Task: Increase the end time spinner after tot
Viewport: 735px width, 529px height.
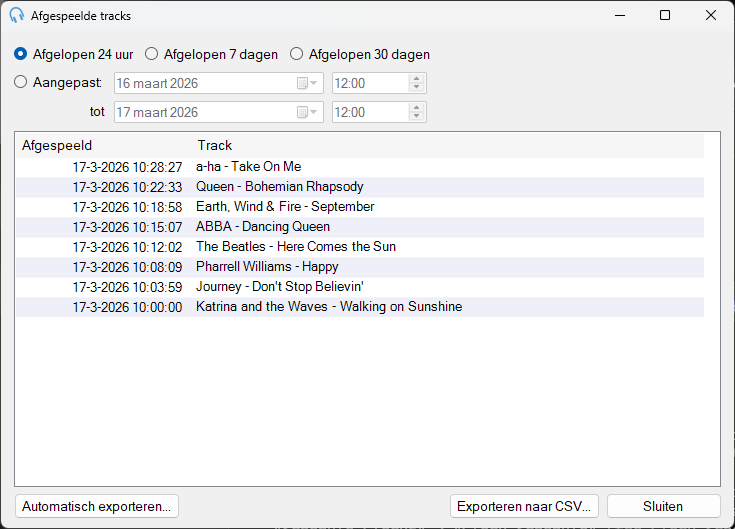Action: [x=416, y=108]
